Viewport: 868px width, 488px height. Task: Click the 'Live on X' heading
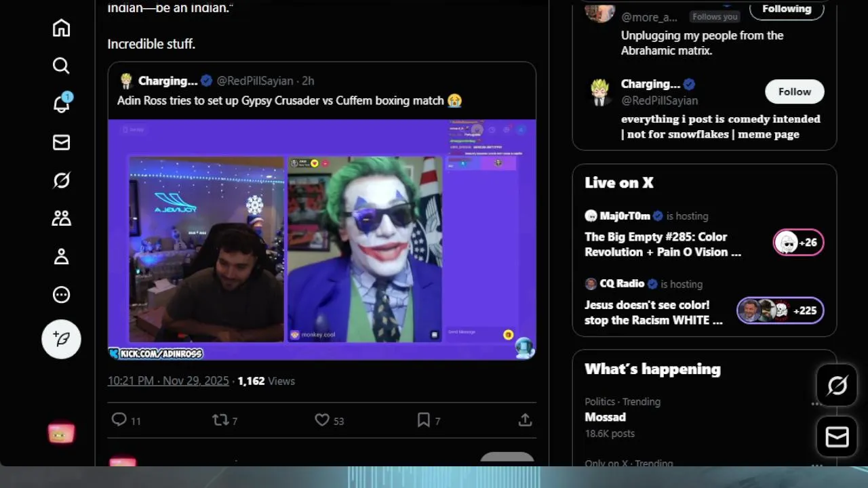(619, 182)
